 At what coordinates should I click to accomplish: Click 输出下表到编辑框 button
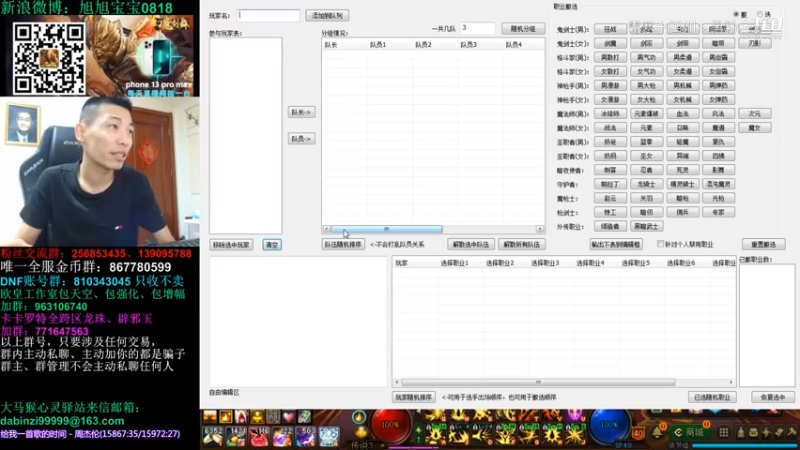pos(616,244)
